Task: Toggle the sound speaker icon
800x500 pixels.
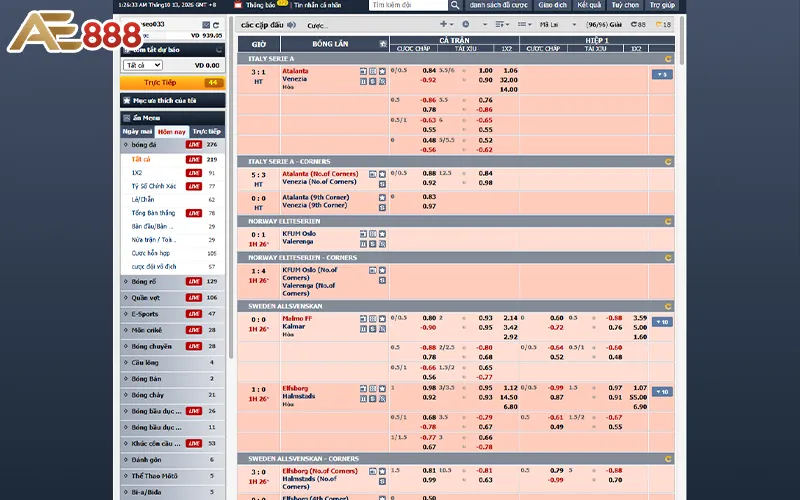Action: [x=291, y=24]
